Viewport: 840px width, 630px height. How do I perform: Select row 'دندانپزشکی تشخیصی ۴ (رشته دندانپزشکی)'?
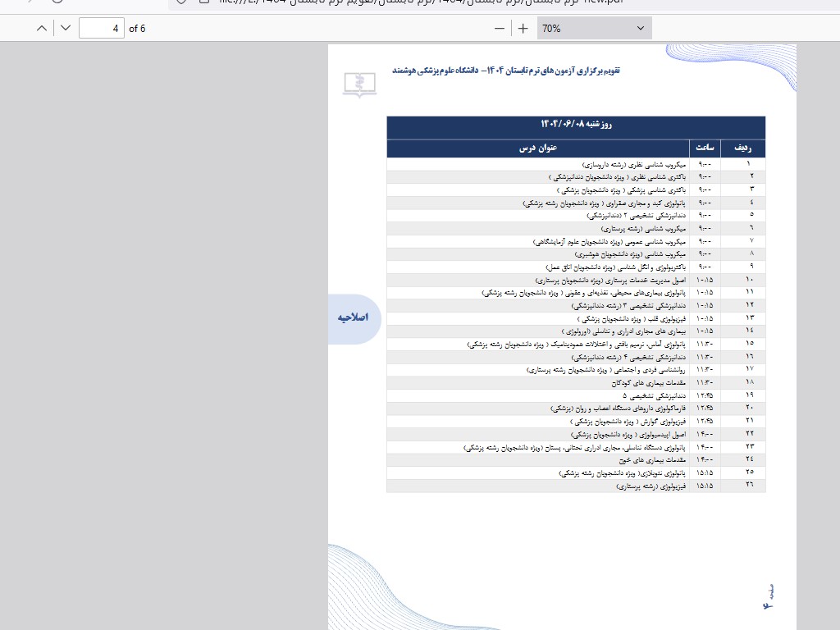(x=576, y=357)
